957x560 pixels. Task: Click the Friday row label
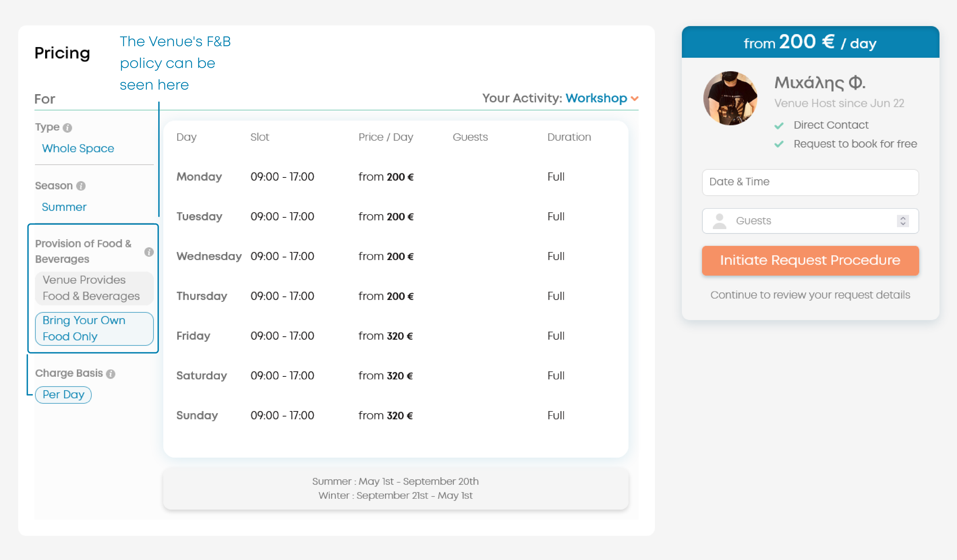pos(193,336)
